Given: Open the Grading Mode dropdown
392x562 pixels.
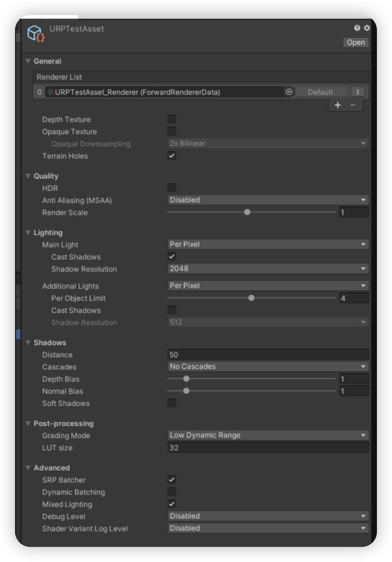Looking at the screenshot, I should [x=268, y=435].
